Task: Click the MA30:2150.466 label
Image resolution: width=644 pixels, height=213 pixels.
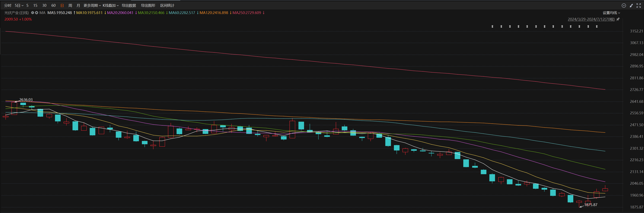Action: click(151, 13)
